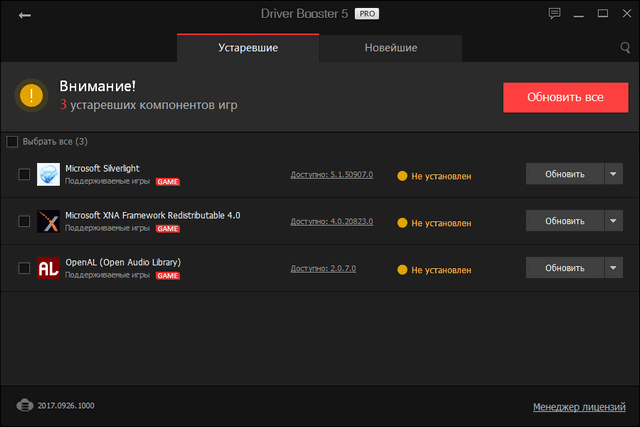Viewport: 640px width, 427px height.
Task: Click the GAME tag under OpenAL
Action: (168, 276)
